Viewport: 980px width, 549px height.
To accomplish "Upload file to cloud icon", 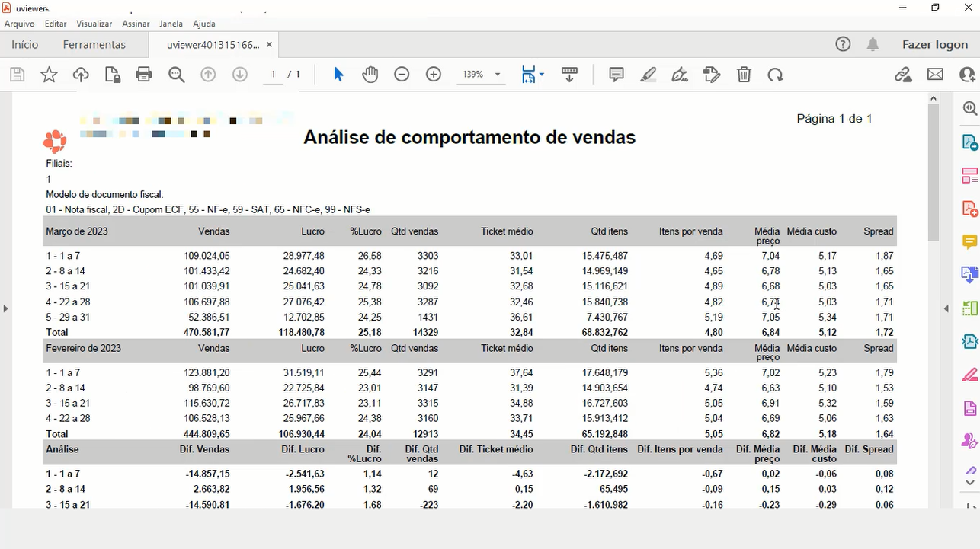I will pyautogui.click(x=81, y=75).
